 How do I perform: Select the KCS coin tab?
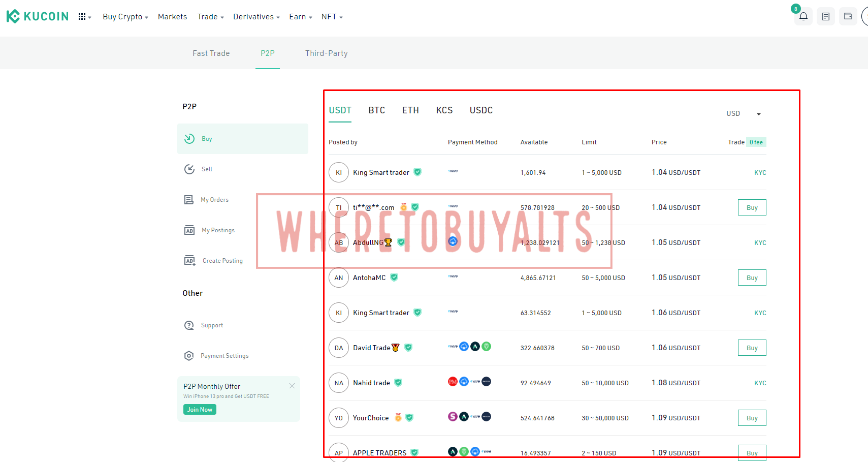pos(444,110)
